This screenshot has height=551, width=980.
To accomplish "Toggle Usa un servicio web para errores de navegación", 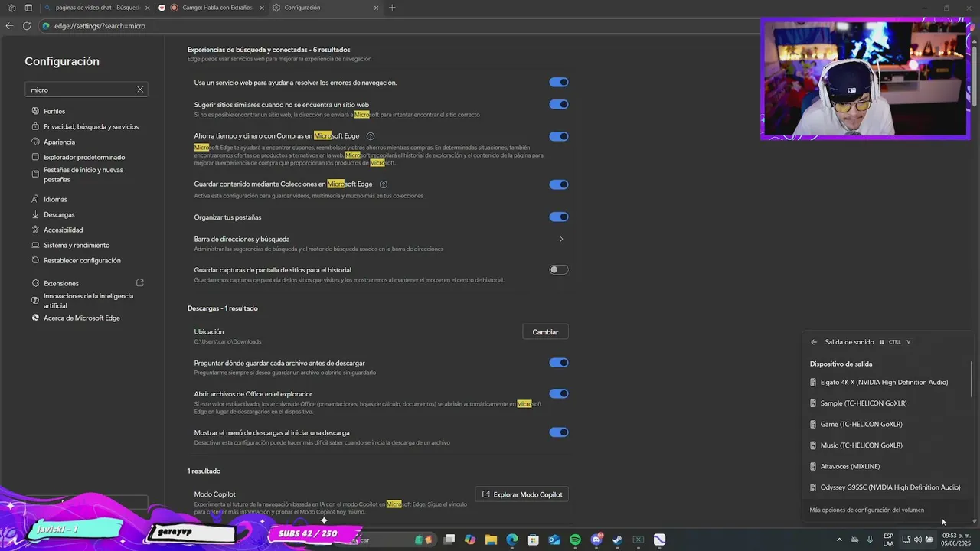I will click(559, 82).
